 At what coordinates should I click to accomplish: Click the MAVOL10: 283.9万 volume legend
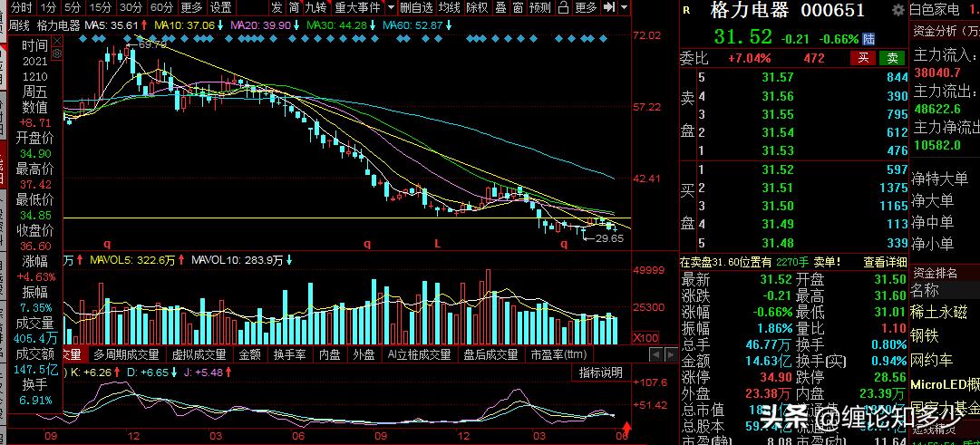point(238,260)
